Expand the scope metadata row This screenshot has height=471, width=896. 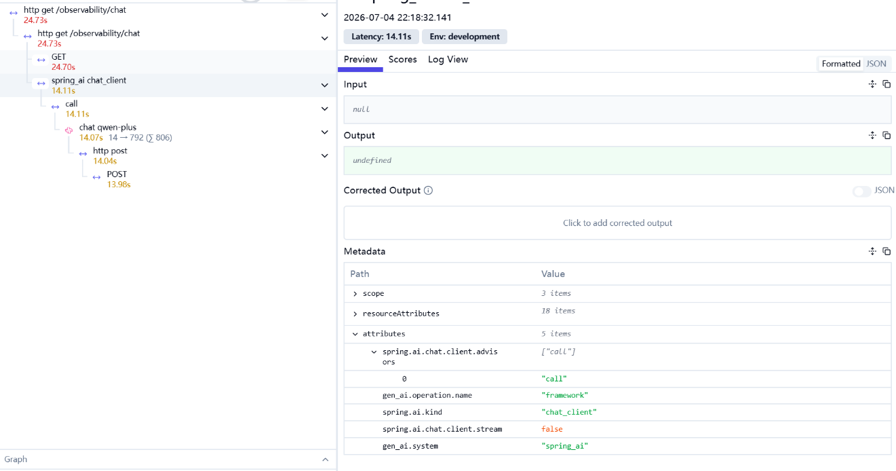pos(355,294)
